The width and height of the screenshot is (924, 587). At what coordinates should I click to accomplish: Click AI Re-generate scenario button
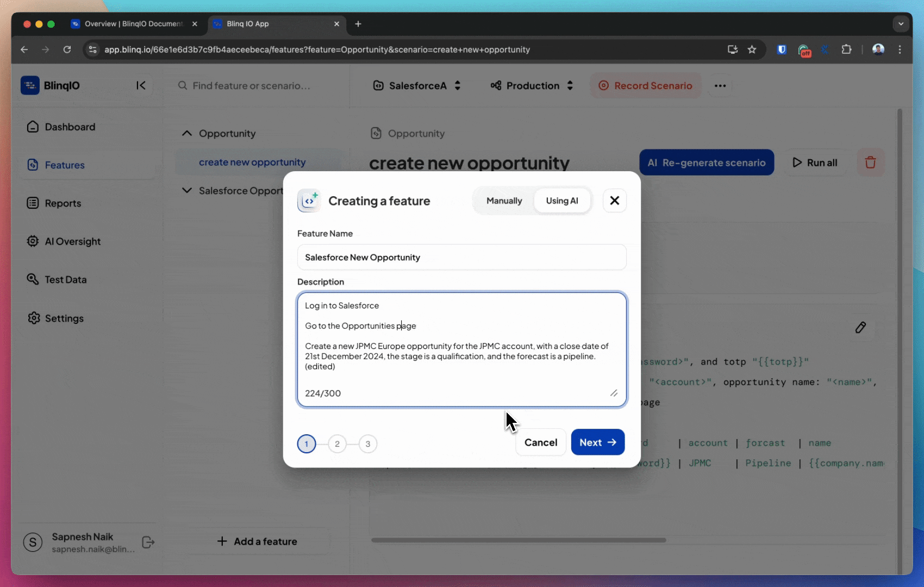[707, 163]
